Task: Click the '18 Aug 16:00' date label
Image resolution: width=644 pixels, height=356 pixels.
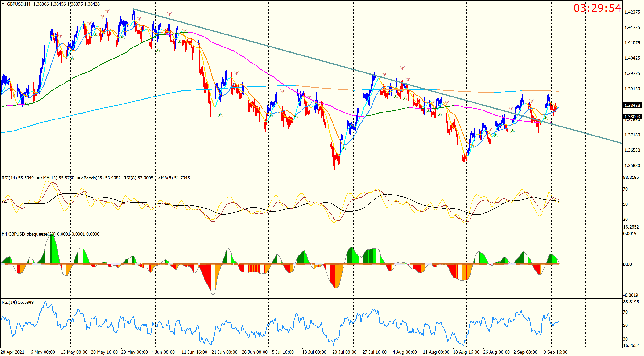Action: [x=466, y=352]
